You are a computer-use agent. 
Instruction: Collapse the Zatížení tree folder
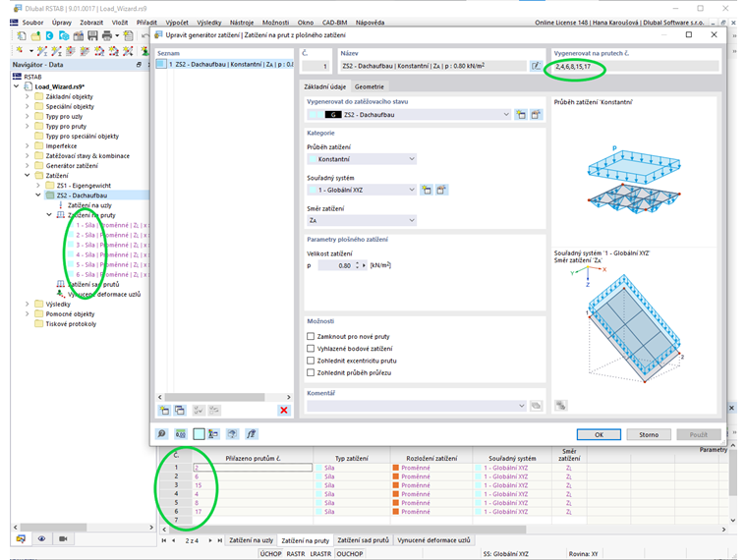point(28,175)
